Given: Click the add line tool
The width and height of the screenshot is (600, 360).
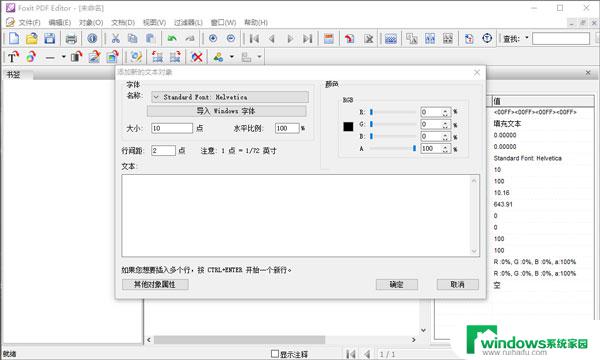Looking at the screenshot, I should [x=50, y=58].
